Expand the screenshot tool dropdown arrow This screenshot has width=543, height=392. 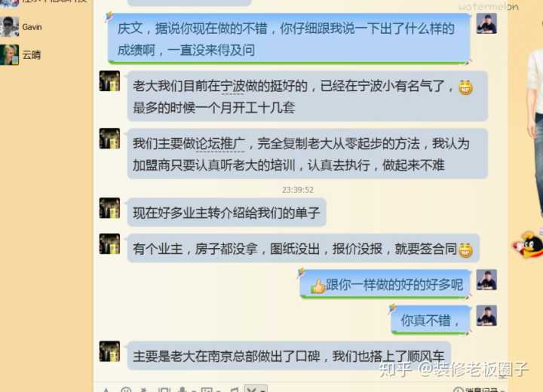(x=262, y=390)
